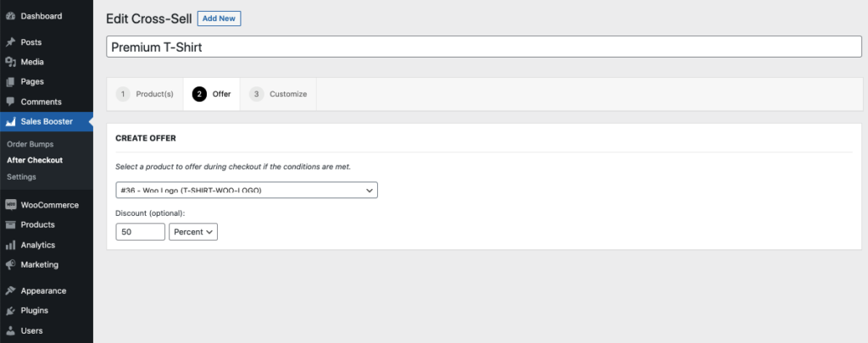Select Sales Booster menu item
Image resolution: width=868 pixels, height=343 pixels.
pos(47,122)
